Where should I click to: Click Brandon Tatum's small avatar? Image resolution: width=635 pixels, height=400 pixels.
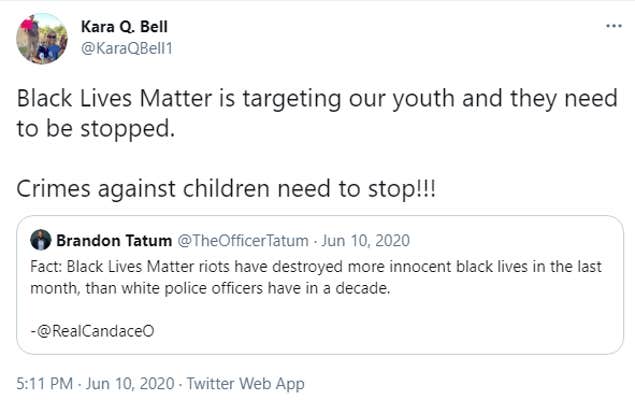pos(41,241)
